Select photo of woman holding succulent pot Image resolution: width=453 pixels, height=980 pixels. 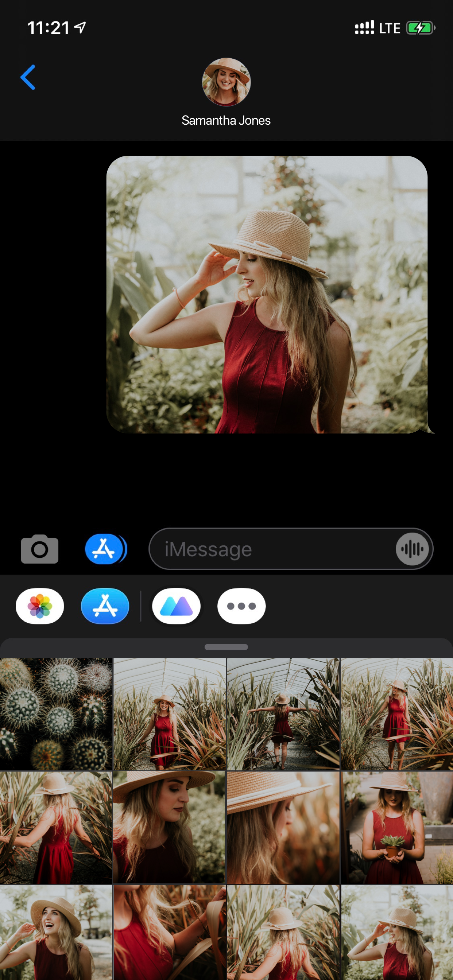[397, 828]
